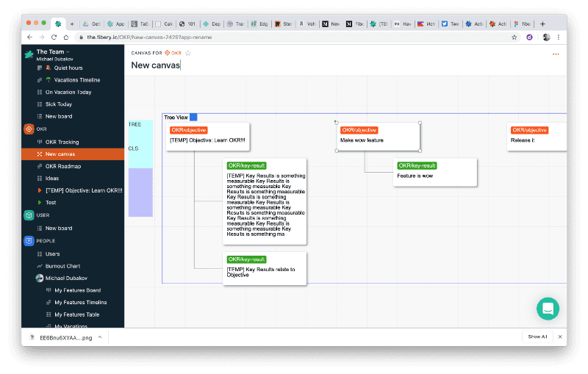Viewport: 588px width, 374px height.
Task: Select Burnout Chart in the sidebar
Action: coord(62,266)
